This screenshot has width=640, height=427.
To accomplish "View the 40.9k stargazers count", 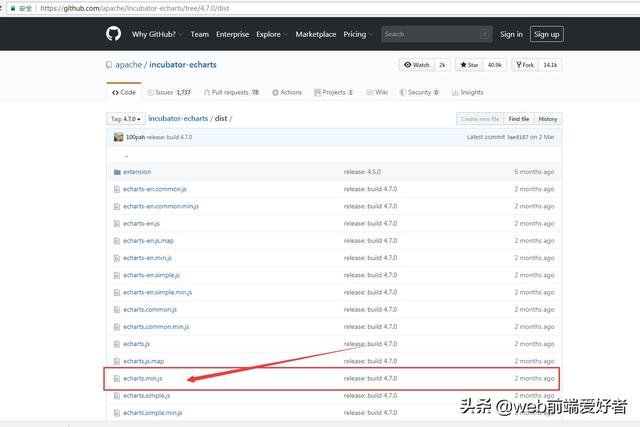I will coord(494,65).
